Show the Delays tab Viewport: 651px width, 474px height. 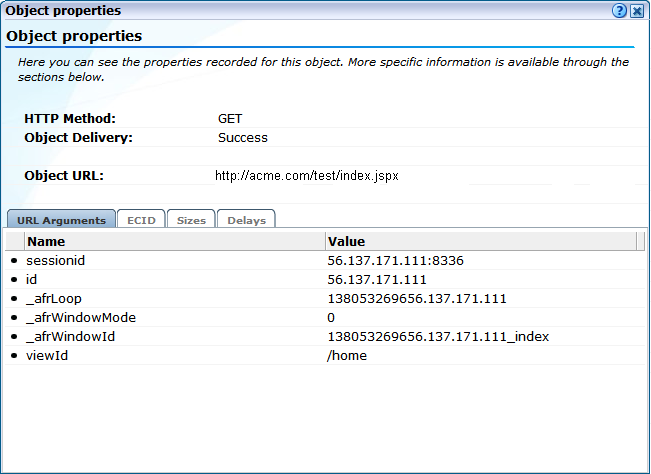(x=246, y=219)
